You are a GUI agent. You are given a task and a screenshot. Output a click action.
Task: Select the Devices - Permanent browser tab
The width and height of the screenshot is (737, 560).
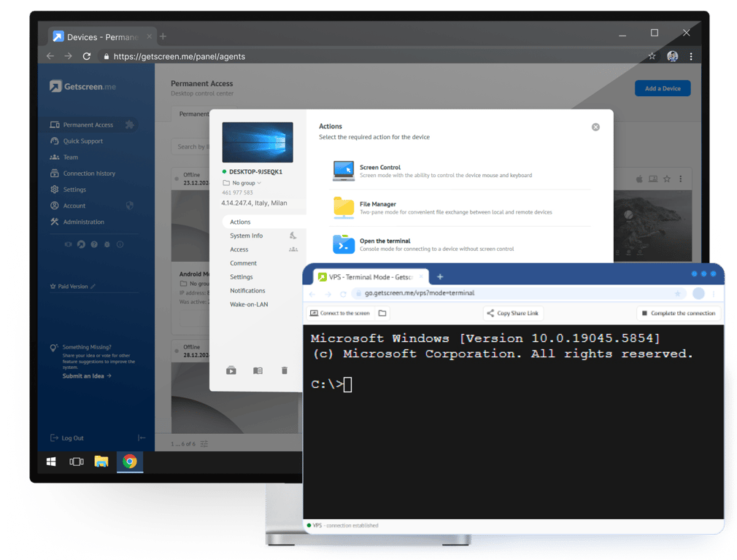click(x=102, y=36)
